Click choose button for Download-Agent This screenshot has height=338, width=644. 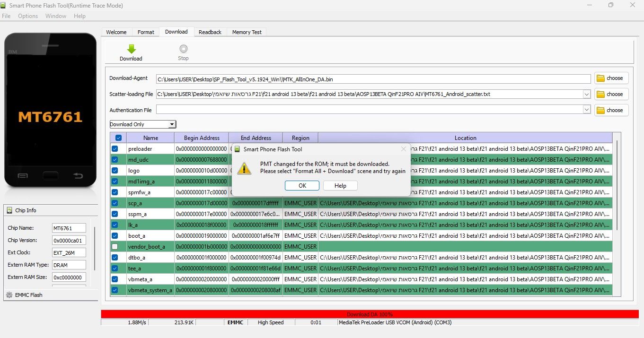pyautogui.click(x=611, y=78)
